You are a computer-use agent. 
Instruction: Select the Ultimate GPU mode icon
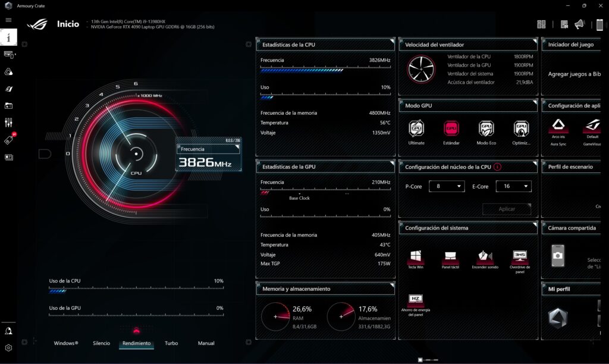(416, 128)
